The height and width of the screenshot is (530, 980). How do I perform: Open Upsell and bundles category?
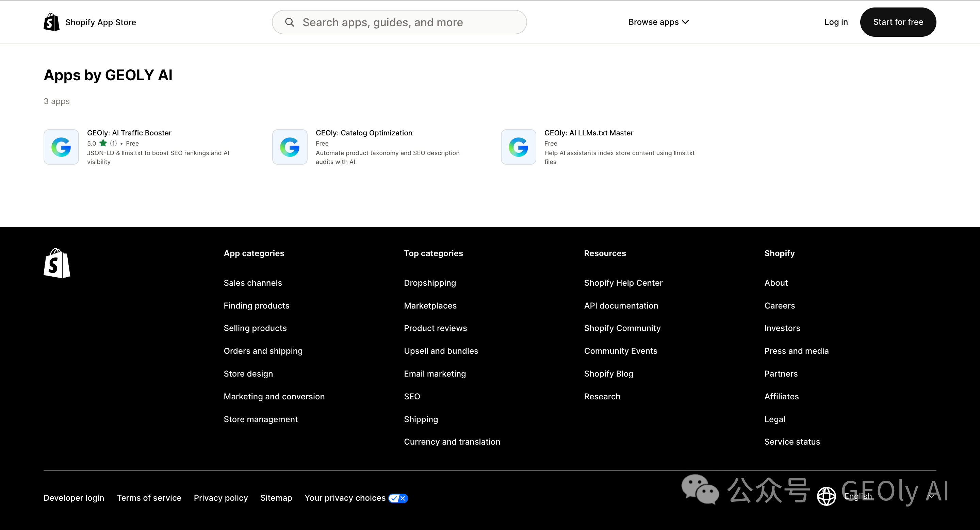tap(441, 351)
